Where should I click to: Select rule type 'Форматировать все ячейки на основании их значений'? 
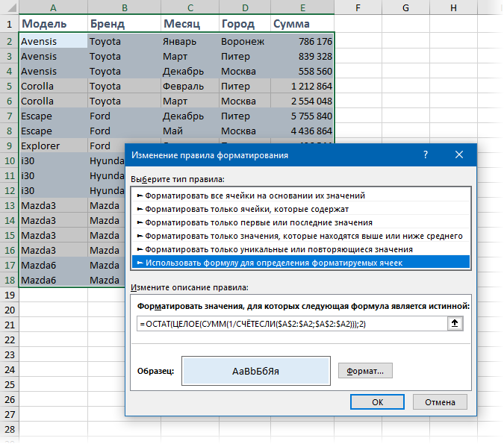click(301, 196)
